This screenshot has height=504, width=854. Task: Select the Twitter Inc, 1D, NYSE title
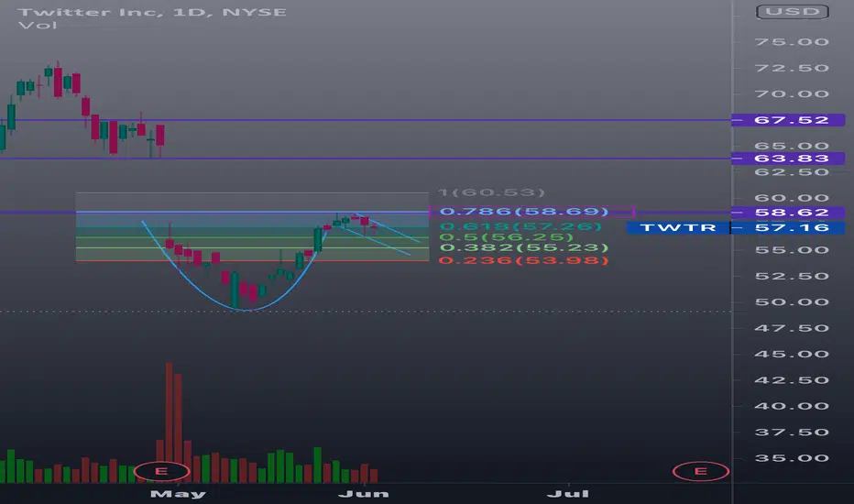[152, 12]
